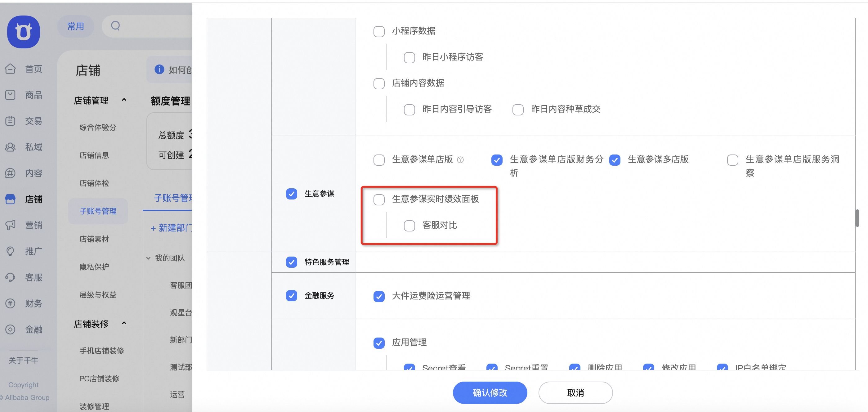The image size is (868, 412).
Task: Check 昨日小程序访客 checkbox
Action: coord(409,57)
